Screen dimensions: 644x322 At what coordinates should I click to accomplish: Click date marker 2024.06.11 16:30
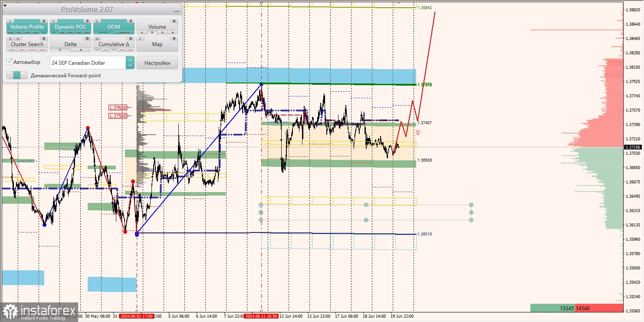coord(261,316)
